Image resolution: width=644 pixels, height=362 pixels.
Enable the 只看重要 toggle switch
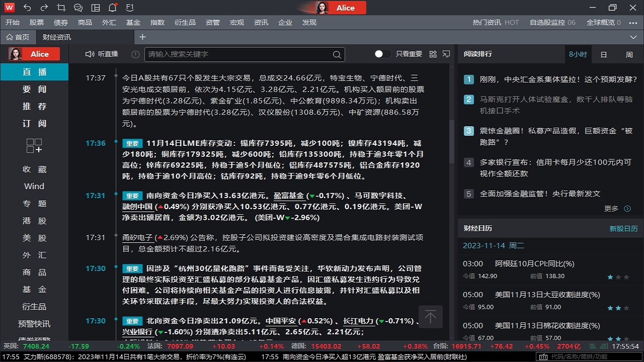tap(382, 54)
